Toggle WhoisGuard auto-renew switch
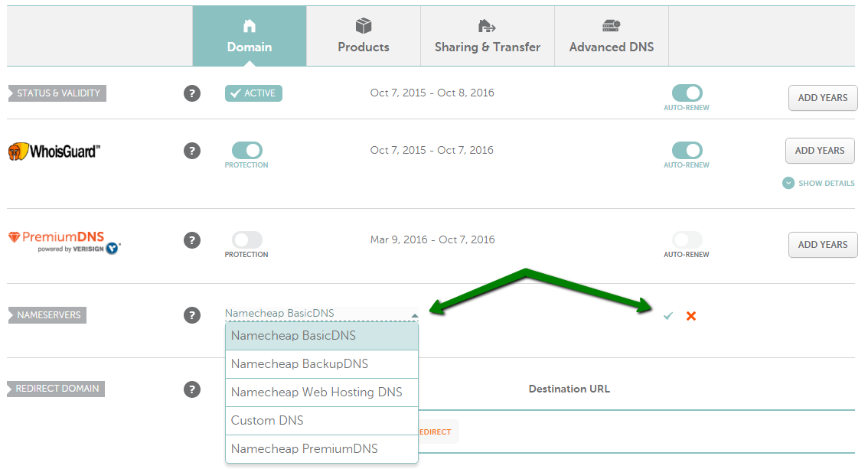The width and height of the screenshot is (868, 469). 687,151
